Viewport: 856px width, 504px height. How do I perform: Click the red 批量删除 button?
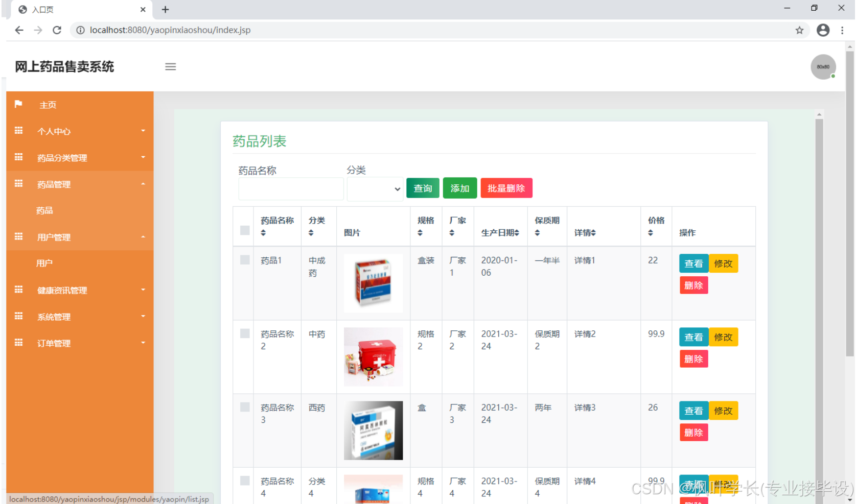(506, 188)
